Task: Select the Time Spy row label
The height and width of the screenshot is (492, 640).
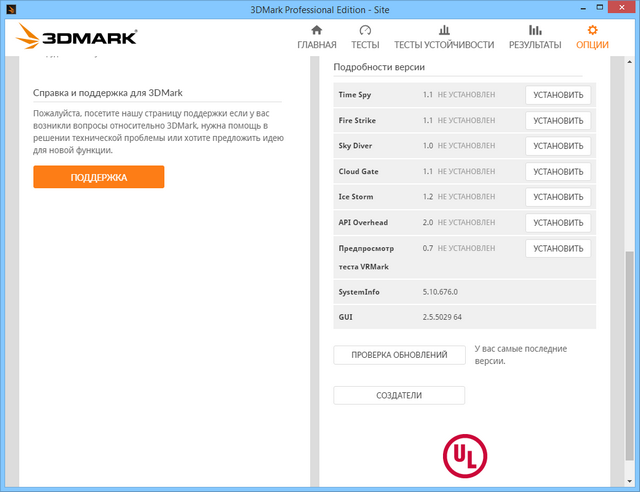Action: pyautogui.click(x=355, y=95)
